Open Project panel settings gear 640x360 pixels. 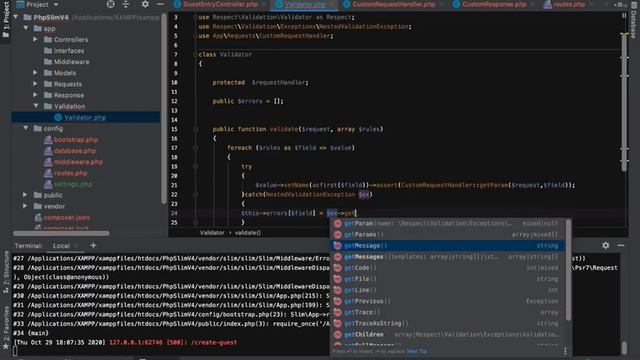(x=145, y=4)
